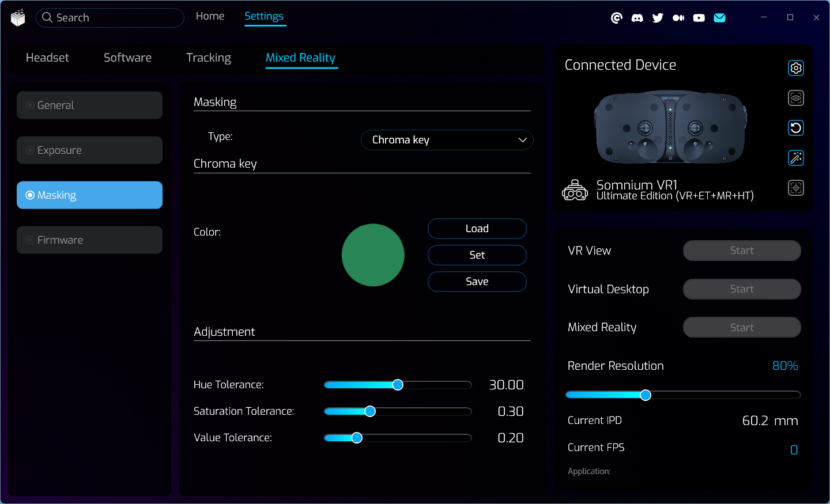The image size is (830, 504).
Task: Click the email envelope icon
Action: (719, 18)
